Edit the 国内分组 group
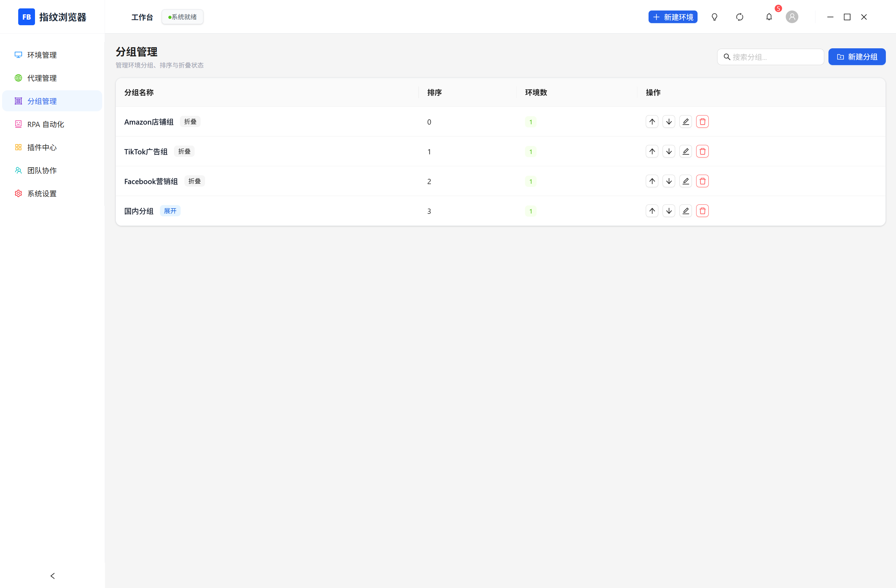The height and width of the screenshot is (588, 896). [686, 211]
